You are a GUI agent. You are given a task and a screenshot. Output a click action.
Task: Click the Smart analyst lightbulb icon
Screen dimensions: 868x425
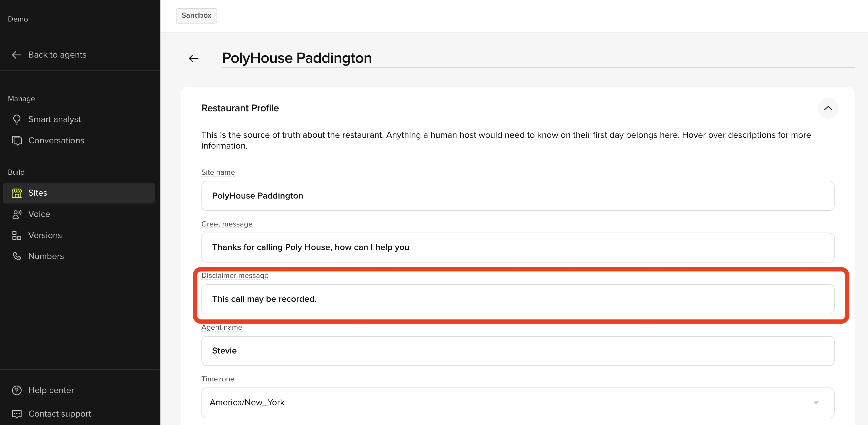point(17,119)
